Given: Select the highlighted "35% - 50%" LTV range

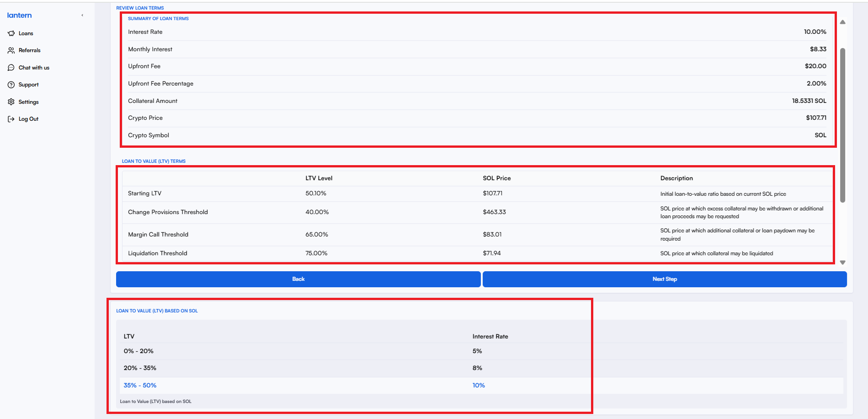Looking at the screenshot, I should (140, 386).
